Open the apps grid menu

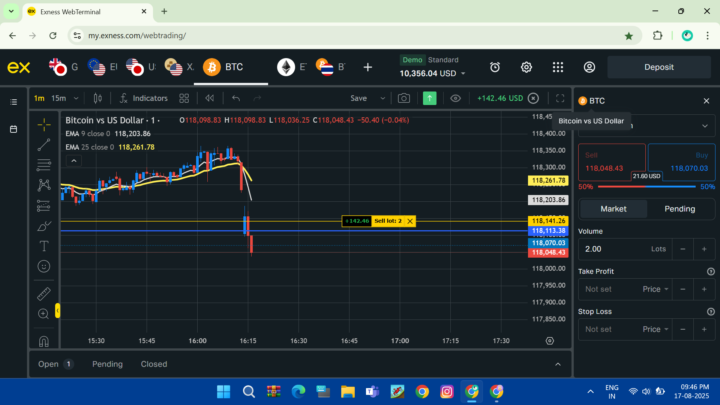[558, 68]
